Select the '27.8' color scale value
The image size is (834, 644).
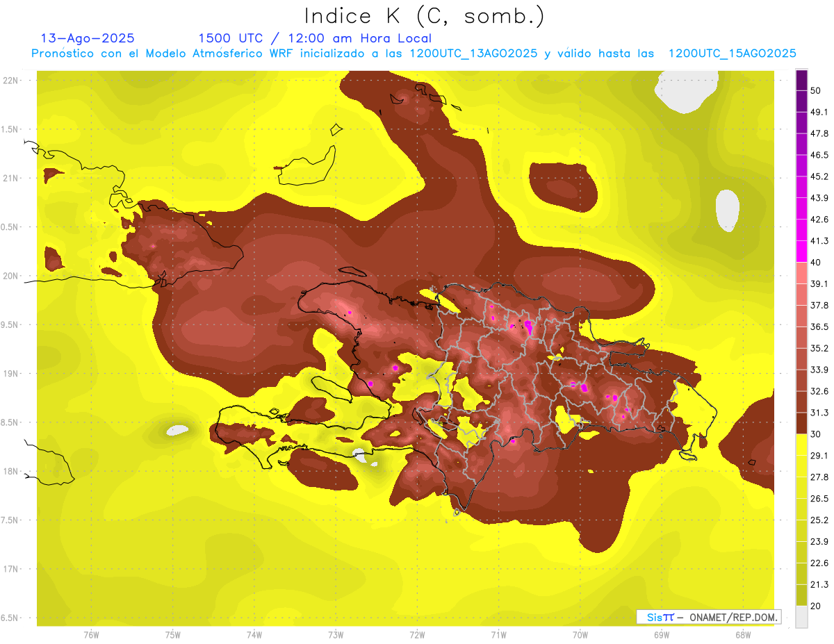(819, 477)
